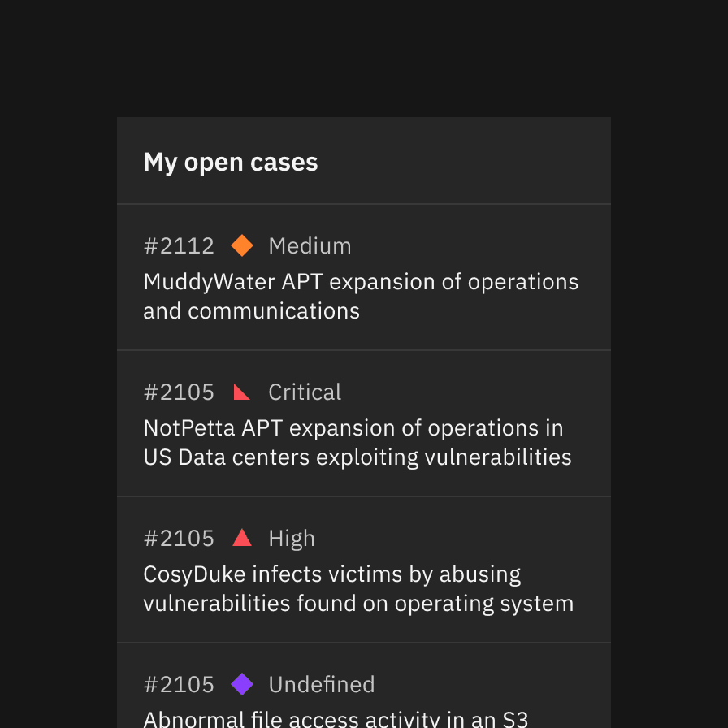Click case number #2105 next to Undefined
Image resolution: width=728 pixels, height=728 pixels.
pos(179,684)
